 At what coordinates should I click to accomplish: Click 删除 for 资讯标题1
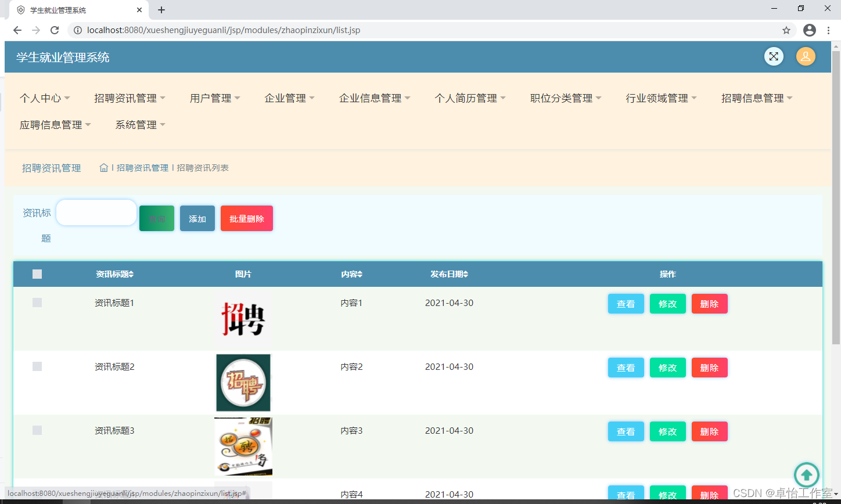710,304
